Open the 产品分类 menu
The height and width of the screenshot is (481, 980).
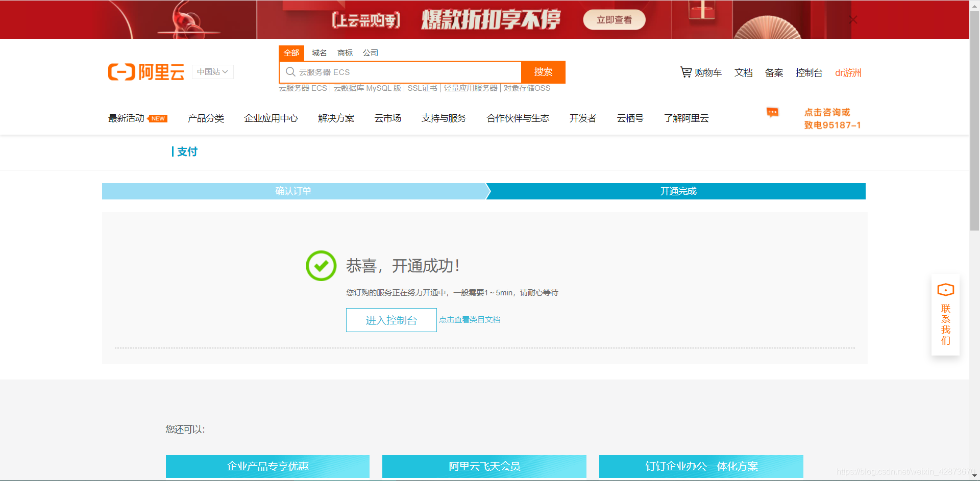click(x=206, y=118)
